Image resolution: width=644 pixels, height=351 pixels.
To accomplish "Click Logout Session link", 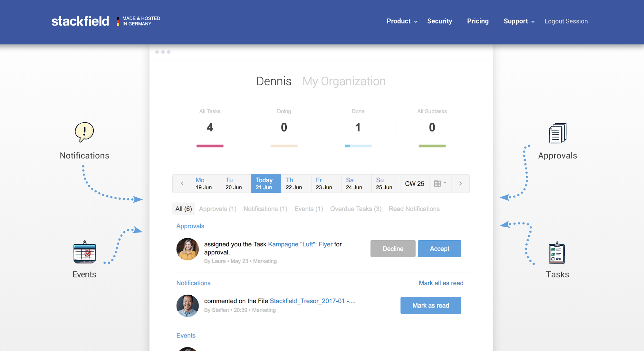I will (x=566, y=21).
